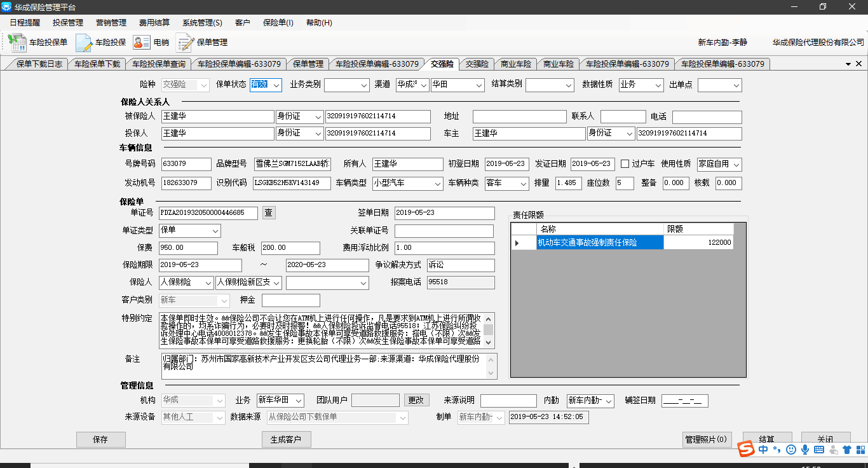
Task: Open the 营销管理 menu
Action: (111, 23)
